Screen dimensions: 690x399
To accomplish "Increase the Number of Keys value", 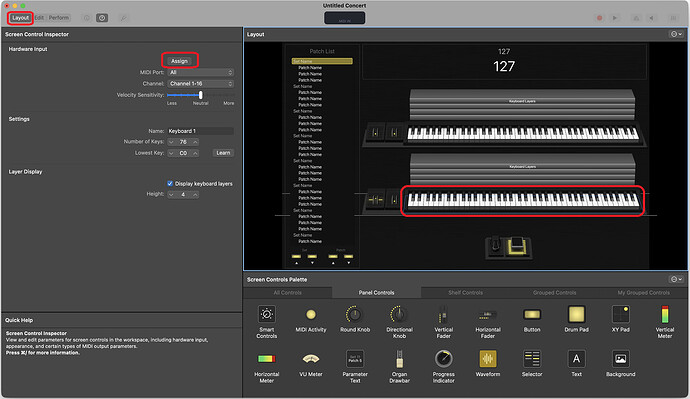I will (x=195, y=142).
